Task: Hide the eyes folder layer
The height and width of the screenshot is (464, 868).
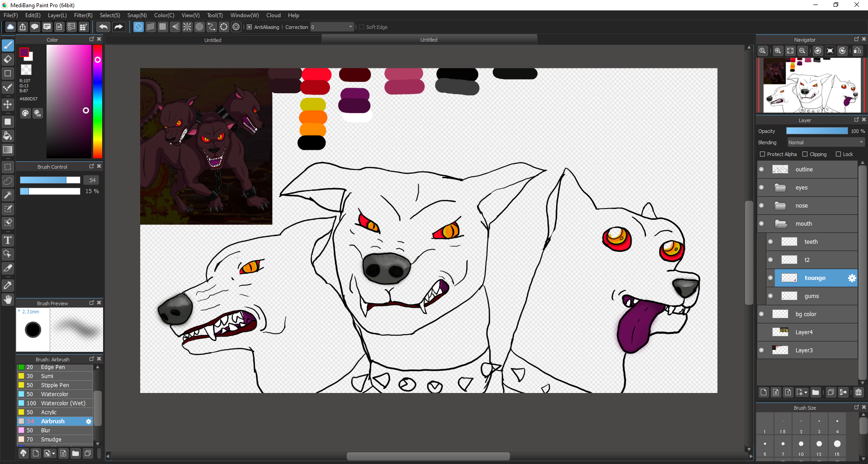Action: click(x=761, y=188)
